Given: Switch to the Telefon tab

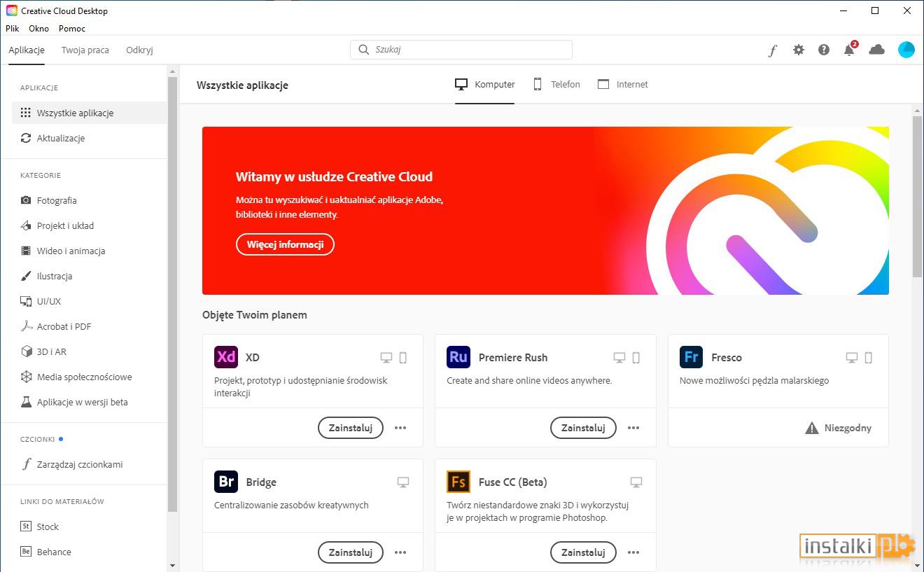Looking at the screenshot, I should [x=556, y=84].
